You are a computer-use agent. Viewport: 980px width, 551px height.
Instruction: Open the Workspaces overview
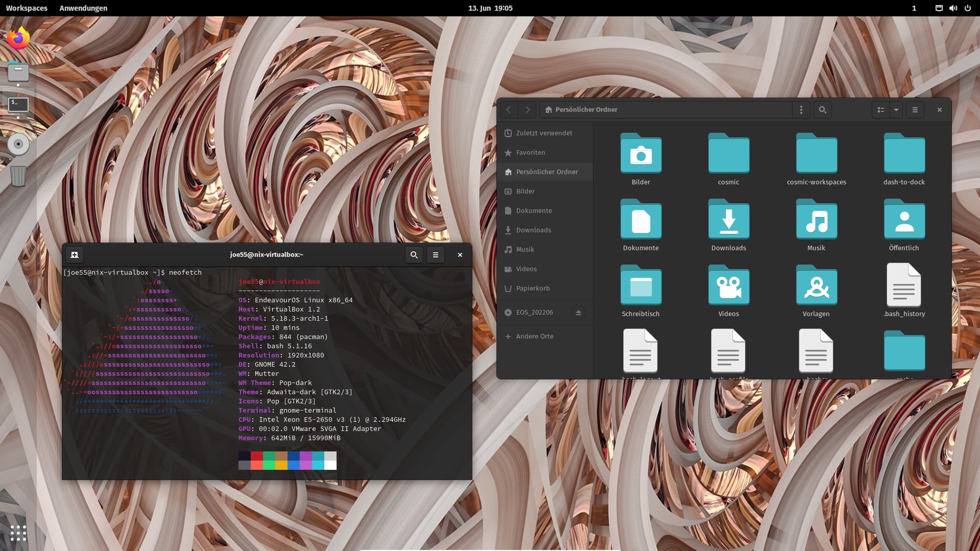27,8
